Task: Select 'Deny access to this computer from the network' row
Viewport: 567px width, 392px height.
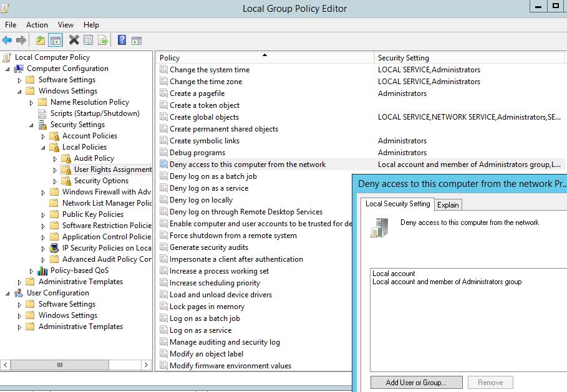Action: coord(361,165)
